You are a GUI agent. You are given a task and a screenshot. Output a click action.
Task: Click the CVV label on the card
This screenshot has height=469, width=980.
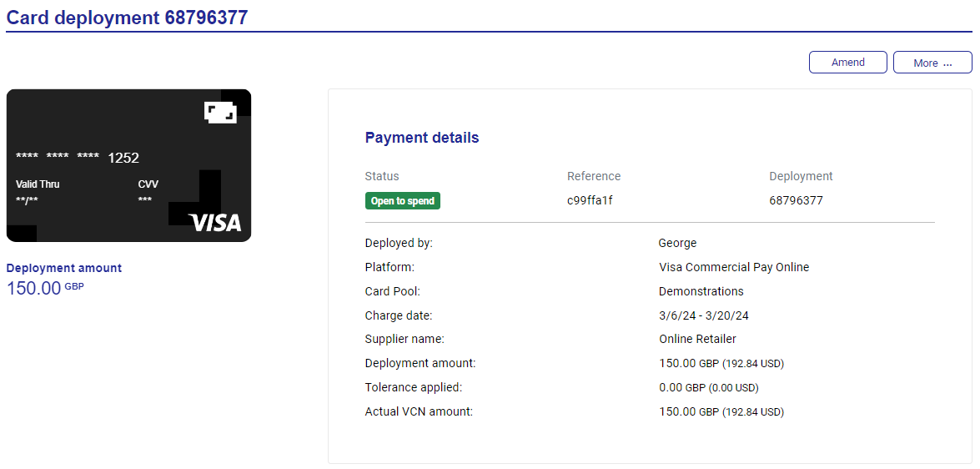pyautogui.click(x=148, y=184)
